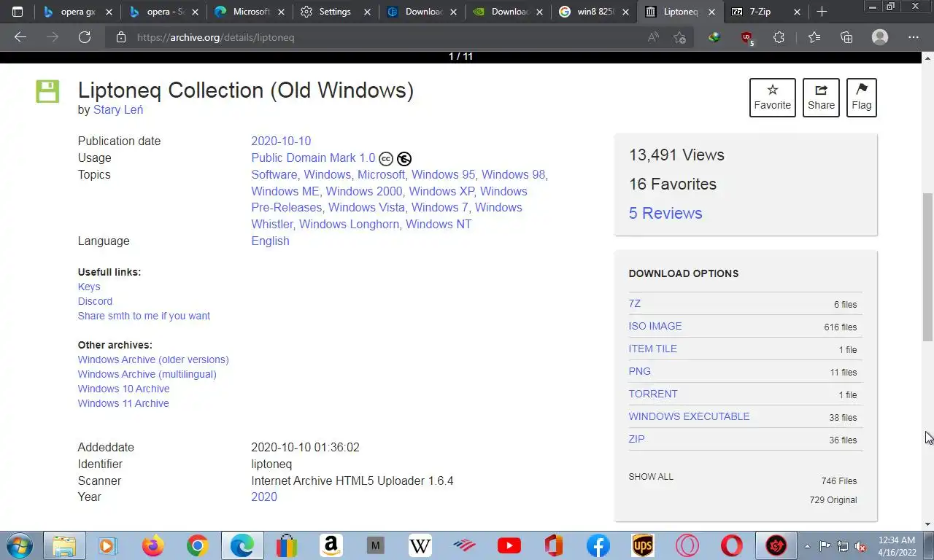The height and width of the screenshot is (560, 934).
Task: Open the profile avatar icon
Action: 880,37
